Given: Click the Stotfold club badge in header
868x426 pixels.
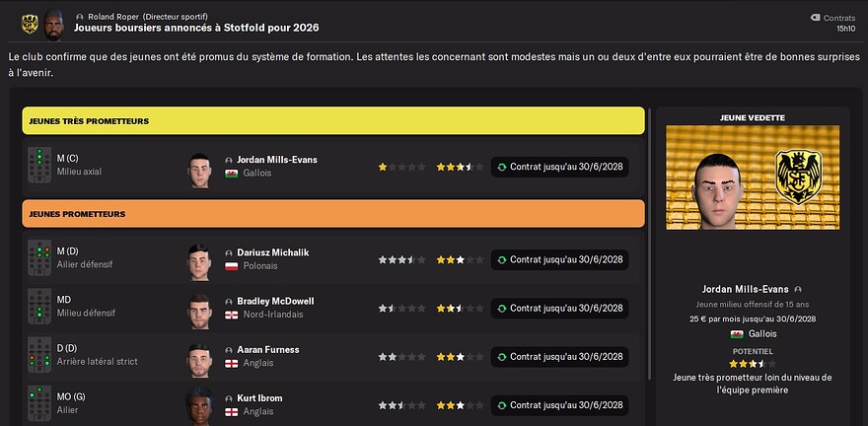Looking at the screenshot, I should click(x=29, y=22).
